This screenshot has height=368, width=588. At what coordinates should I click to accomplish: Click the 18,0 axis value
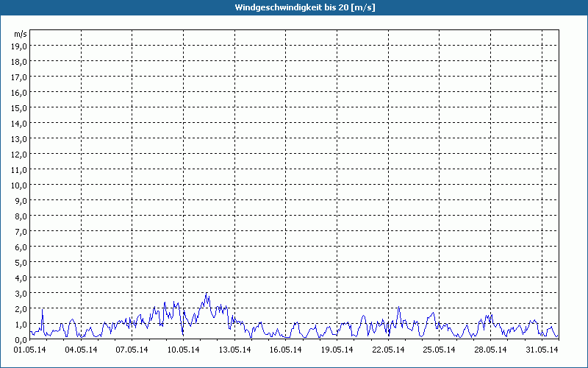click(19, 62)
